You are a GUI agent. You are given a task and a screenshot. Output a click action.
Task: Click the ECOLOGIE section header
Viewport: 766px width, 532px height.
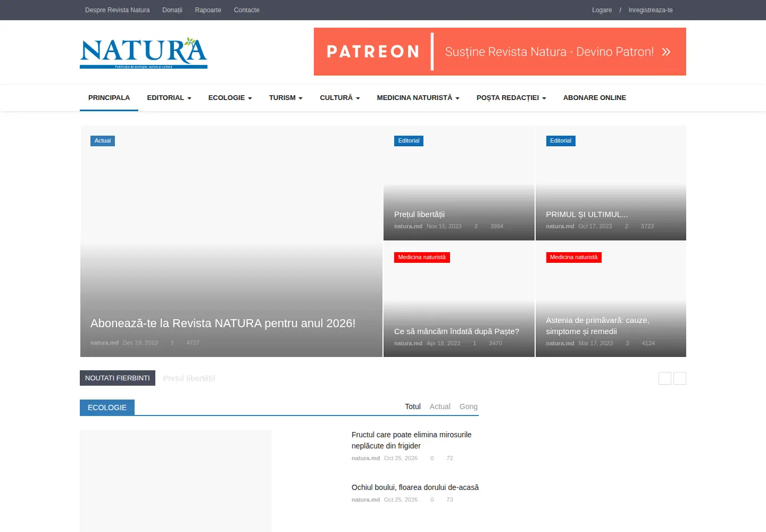click(x=107, y=408)
